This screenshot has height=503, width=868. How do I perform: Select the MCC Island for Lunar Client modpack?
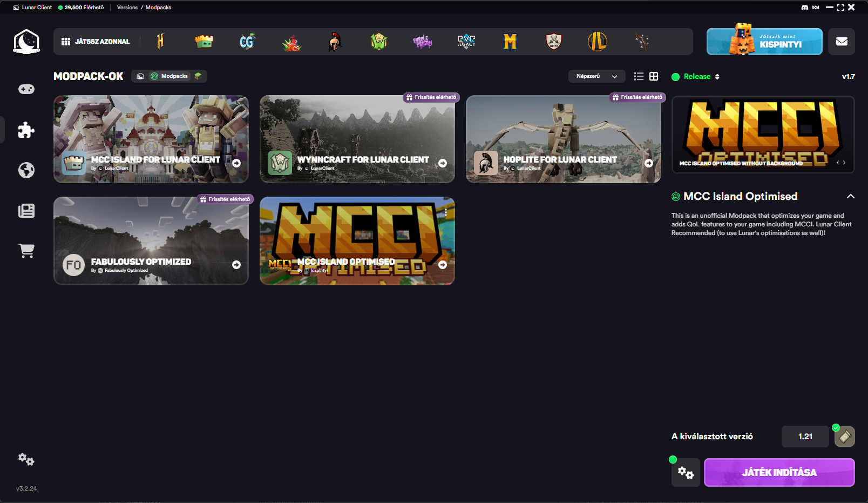pos(151,139)
